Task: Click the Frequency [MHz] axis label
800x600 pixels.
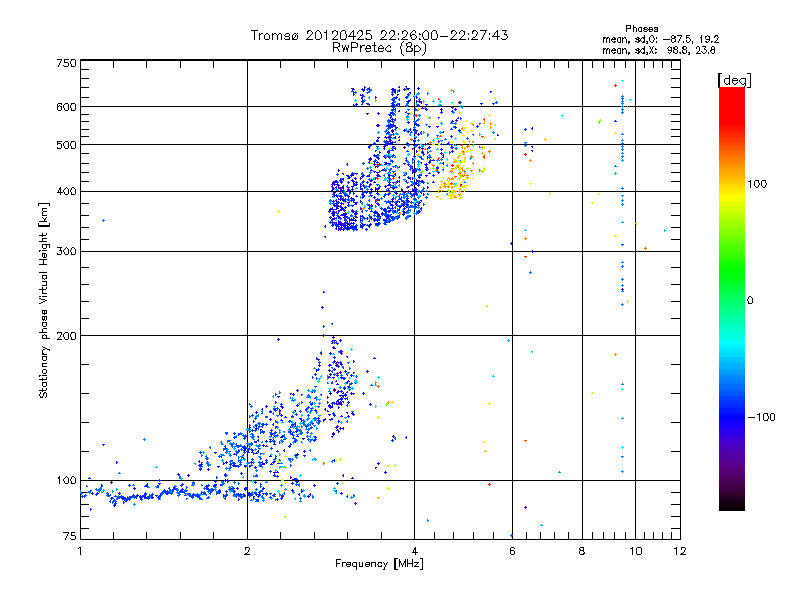Action: tap(379, 564)
